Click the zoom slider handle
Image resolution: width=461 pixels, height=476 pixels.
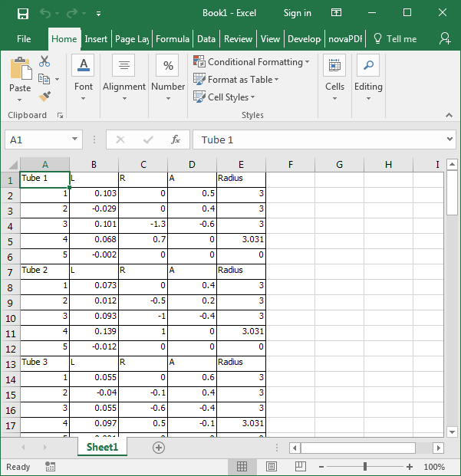click(x=365, y=466)
